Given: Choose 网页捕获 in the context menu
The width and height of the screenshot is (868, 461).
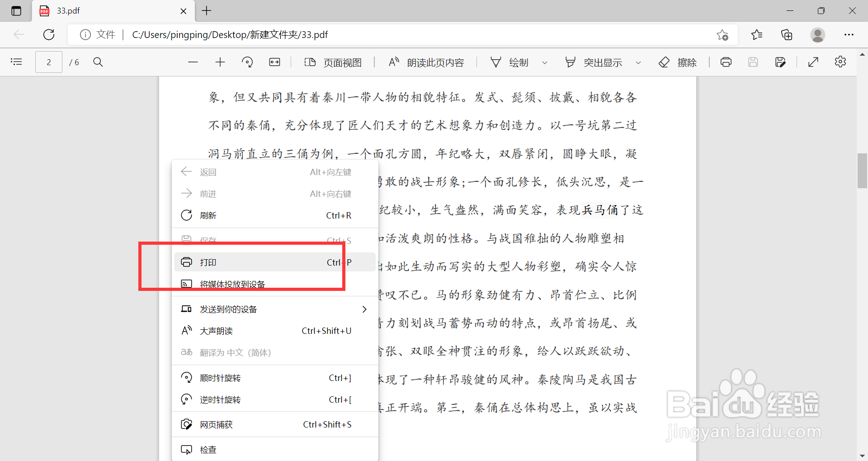Looking at the screenshot, I should 275,424.
